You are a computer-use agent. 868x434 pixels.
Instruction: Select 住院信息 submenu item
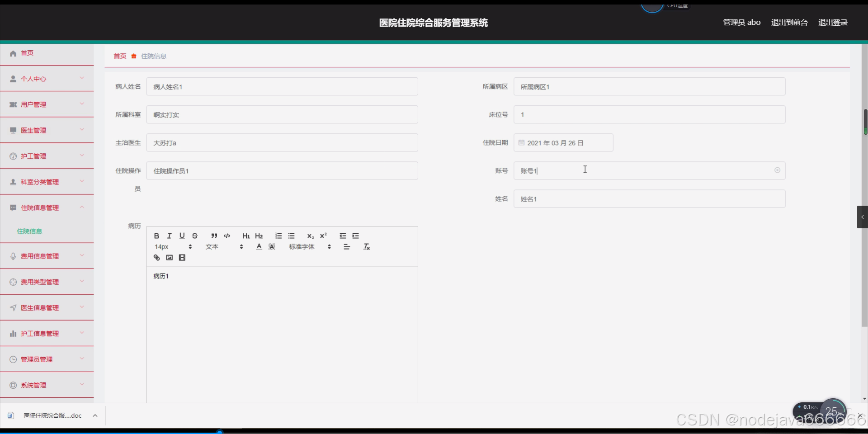pyautogui.click(x=29, y=231)
